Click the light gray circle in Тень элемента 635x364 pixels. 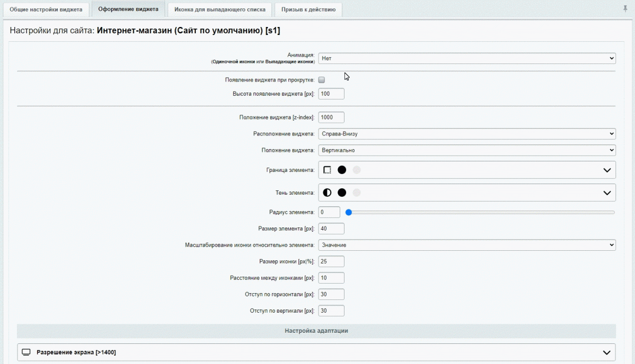[x=357, y=193]
